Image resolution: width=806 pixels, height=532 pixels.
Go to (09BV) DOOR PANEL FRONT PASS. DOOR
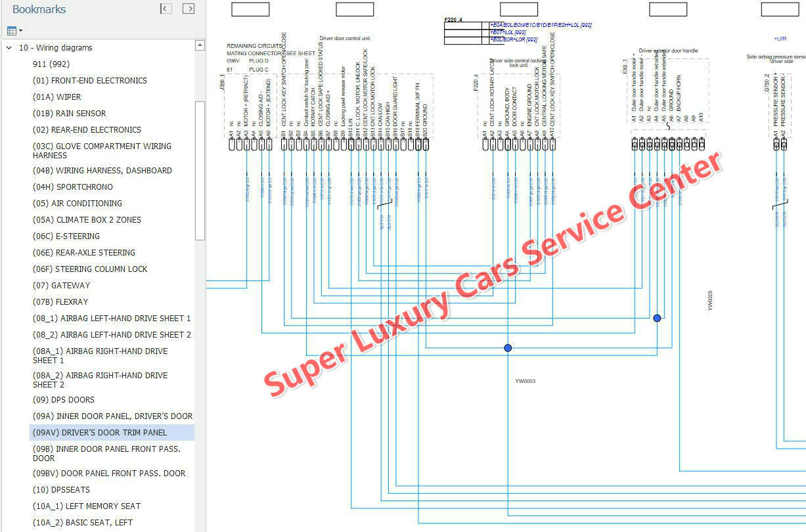(x=109, y=474)
